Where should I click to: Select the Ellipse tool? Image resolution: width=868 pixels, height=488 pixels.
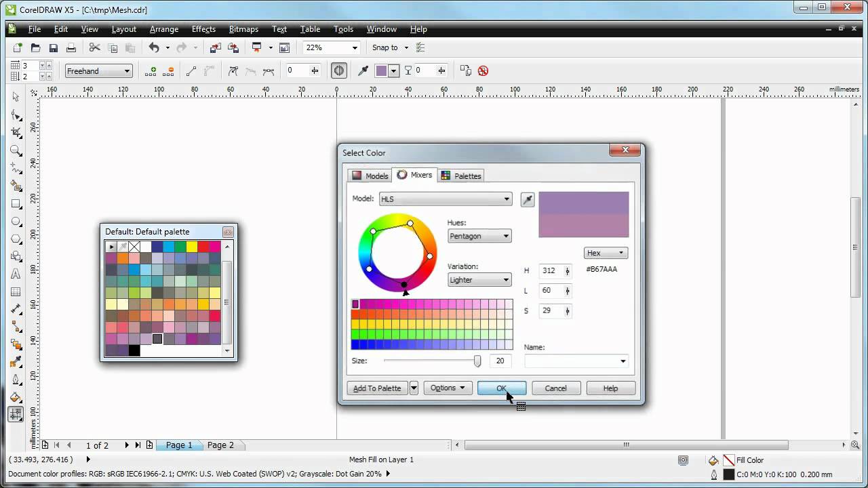point(16,221)
